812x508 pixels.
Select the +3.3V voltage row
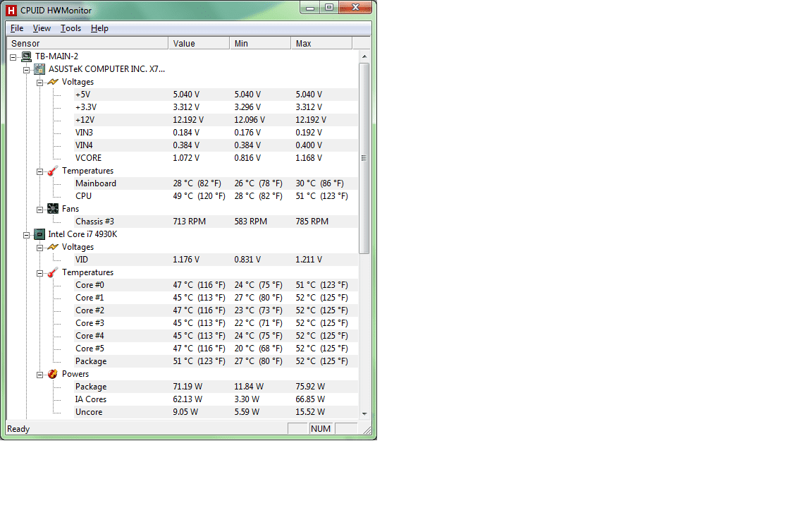216,107
